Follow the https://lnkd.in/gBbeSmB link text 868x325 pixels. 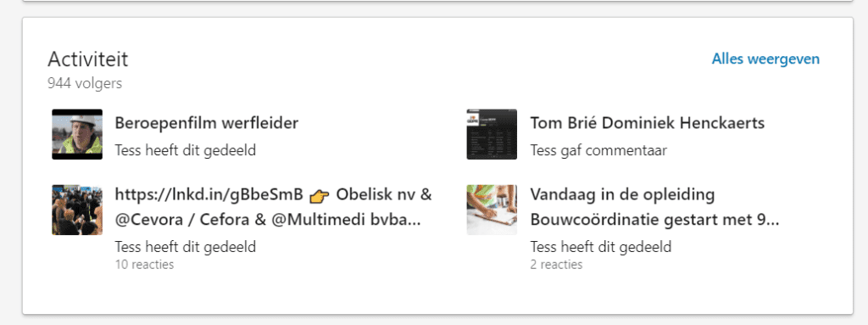pyautogui.click(x=209, y=194)
